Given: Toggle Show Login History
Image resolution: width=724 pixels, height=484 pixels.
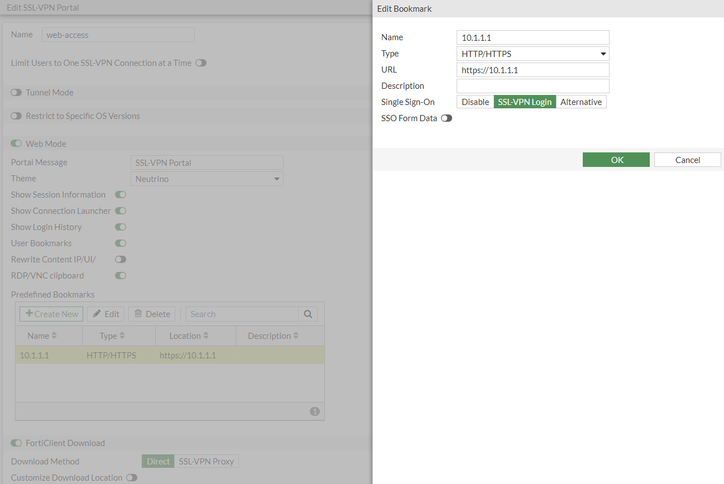Looking at the screenshot, I should (x=121, y=227).
